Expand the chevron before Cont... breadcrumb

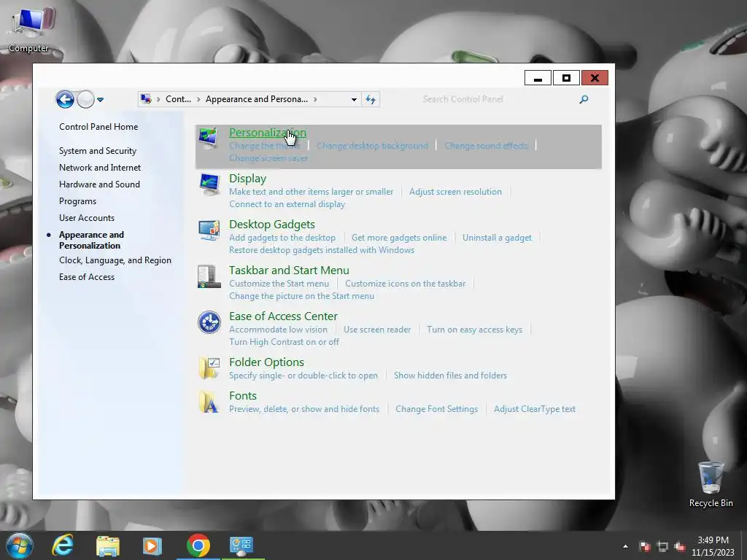click(158, 99)
